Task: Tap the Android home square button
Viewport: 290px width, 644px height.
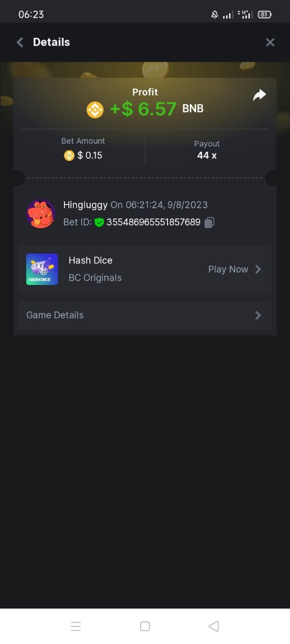Action: pos(144,626)
